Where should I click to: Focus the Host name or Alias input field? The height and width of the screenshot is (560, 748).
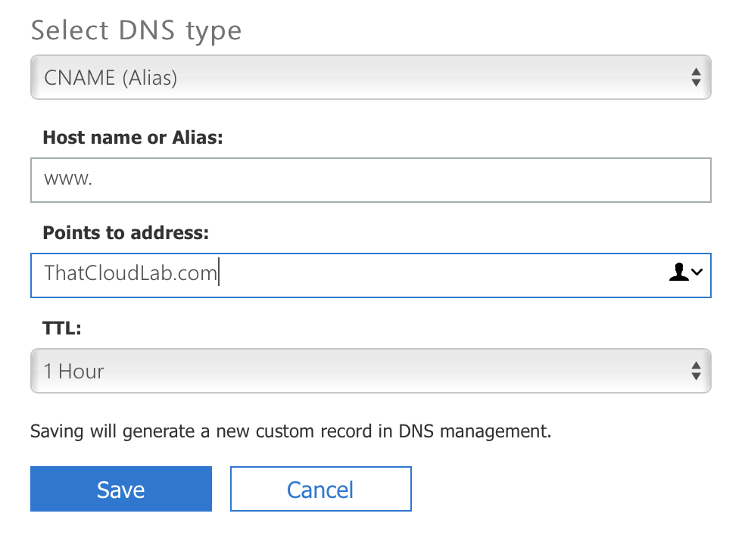tap(371, 180)
